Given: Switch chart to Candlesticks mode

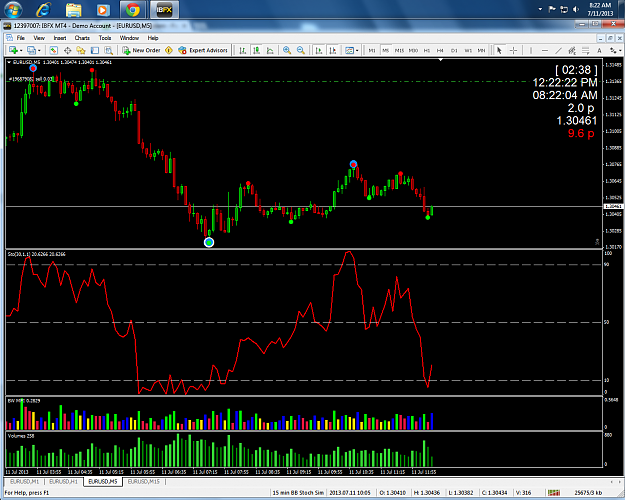Looking at the screenshot, I should [256, 50].
